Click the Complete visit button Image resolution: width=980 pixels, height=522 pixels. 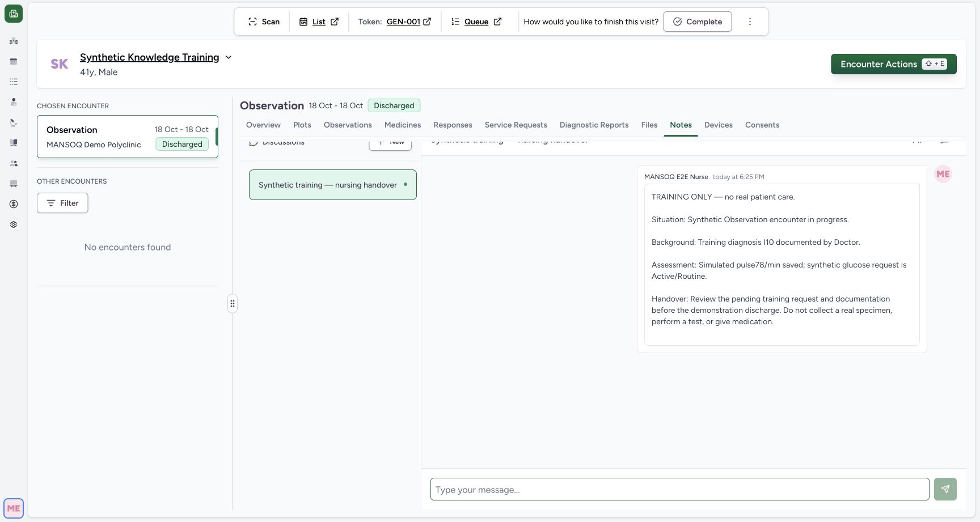click(x=697, y=22)
